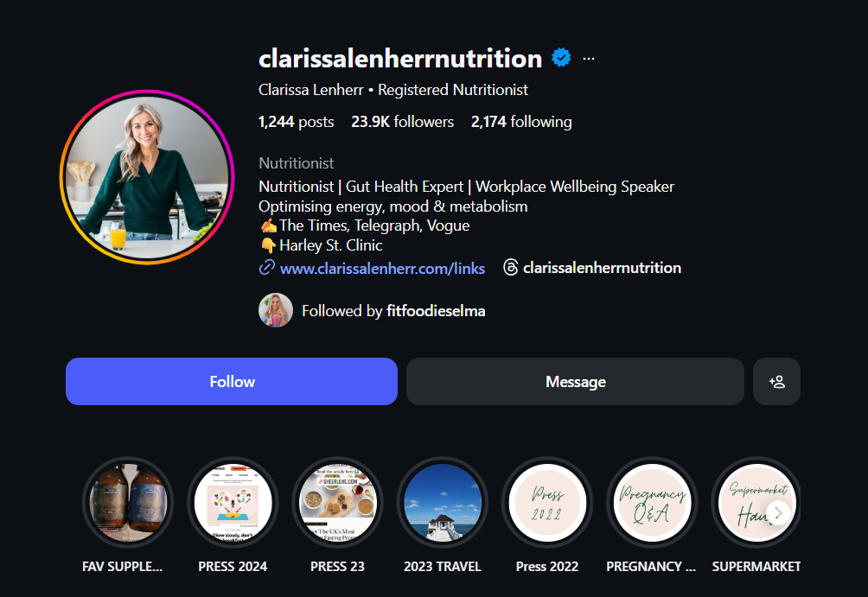Send a message with Message button
The height and width of the screenshot is (597, 868).
[575, 381]
